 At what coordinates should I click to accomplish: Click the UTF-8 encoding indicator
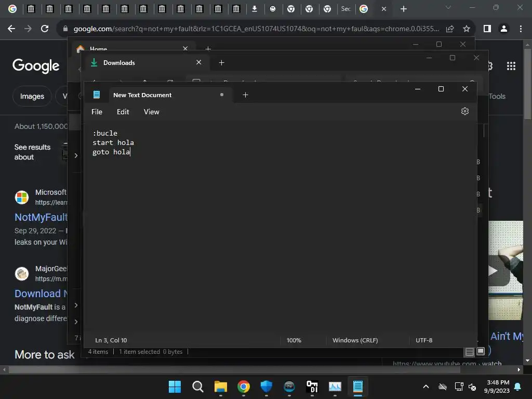[x=424, y=340]
